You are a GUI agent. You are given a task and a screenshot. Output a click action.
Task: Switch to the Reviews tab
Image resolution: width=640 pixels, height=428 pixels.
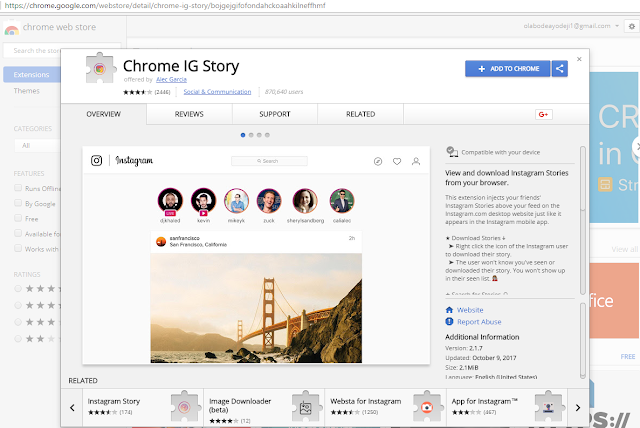pyautogui.click(x=189, y=114)
